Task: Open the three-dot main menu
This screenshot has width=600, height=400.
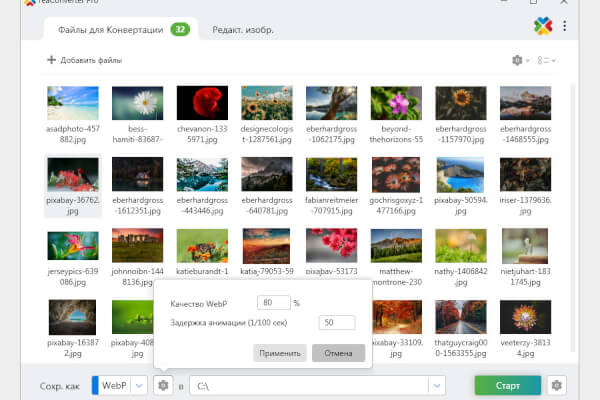Action: (566, 26)
